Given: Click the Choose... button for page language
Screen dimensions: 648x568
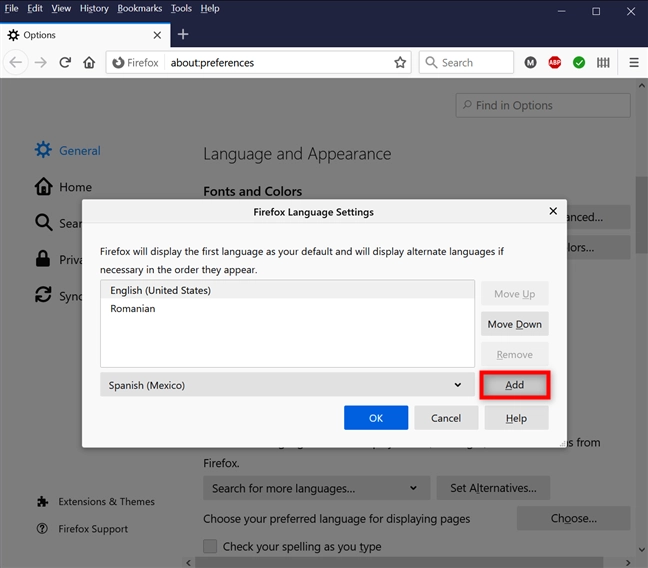Looking at the screenshot, I should click(x=573, y=518).
